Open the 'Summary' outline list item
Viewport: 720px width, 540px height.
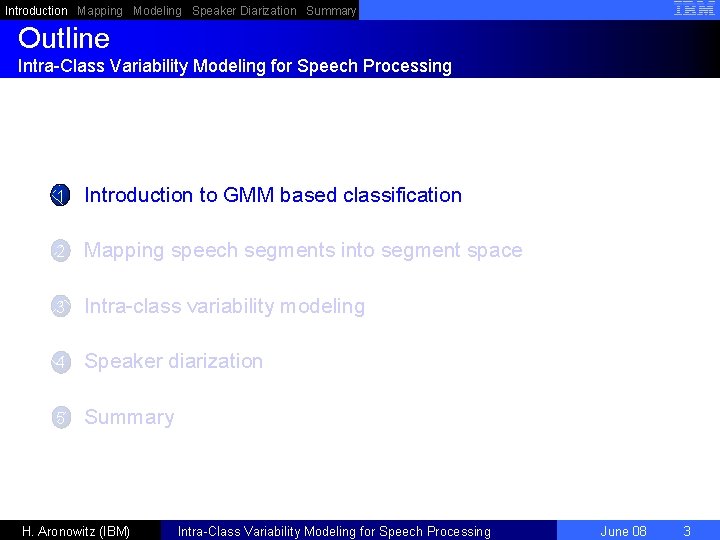129,418
